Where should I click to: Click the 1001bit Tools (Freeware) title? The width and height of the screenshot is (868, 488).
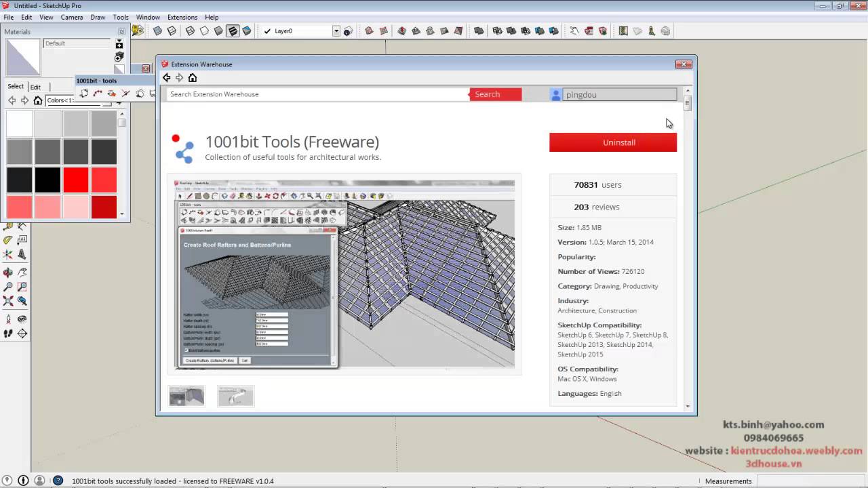tap(292, 142)
